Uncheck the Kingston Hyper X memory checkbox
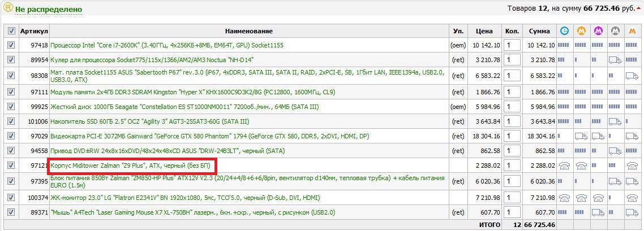This screenshot has height=231, width=644. 11,91
